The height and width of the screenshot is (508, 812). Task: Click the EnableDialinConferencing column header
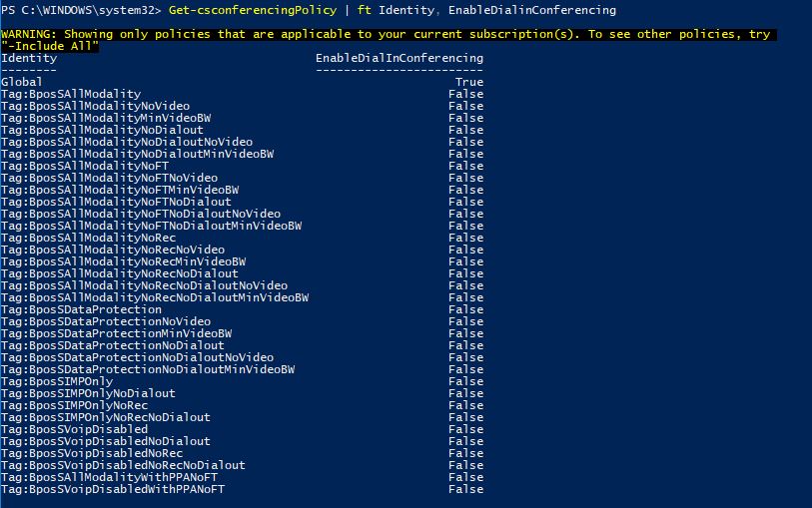400,58
